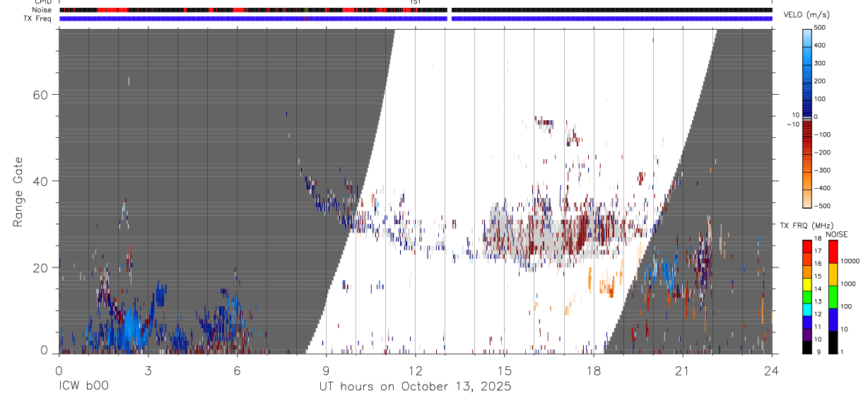This screenshot has height=401, width=868.
Task: Click the 24 tick label on UT hours axis
Action: pos(772,370)
